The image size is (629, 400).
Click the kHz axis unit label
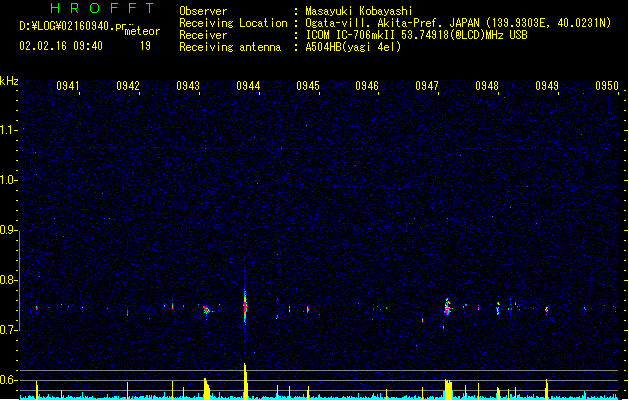click(x=9, y=81)
